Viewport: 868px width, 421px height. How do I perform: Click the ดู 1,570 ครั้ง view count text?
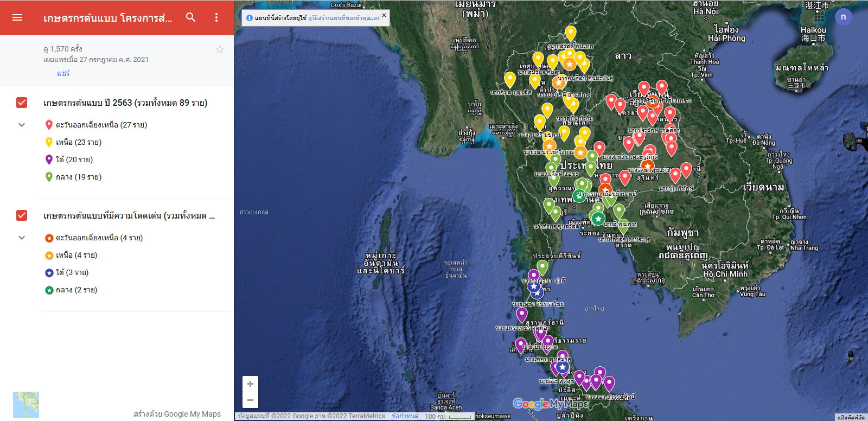pyautogui.click(x=63, y=49)
